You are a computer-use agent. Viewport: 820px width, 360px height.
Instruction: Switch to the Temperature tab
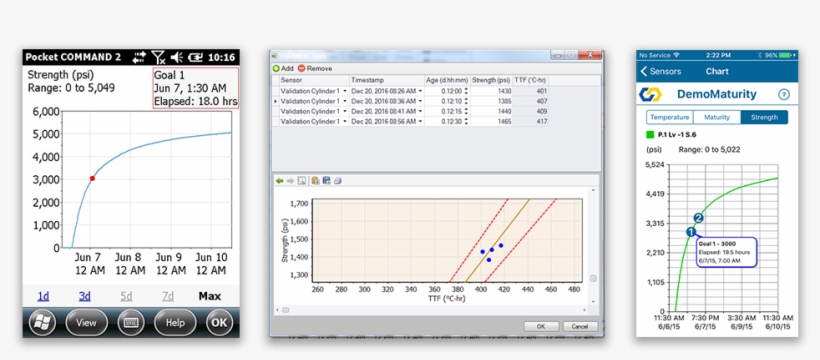[x=669, y=117]
